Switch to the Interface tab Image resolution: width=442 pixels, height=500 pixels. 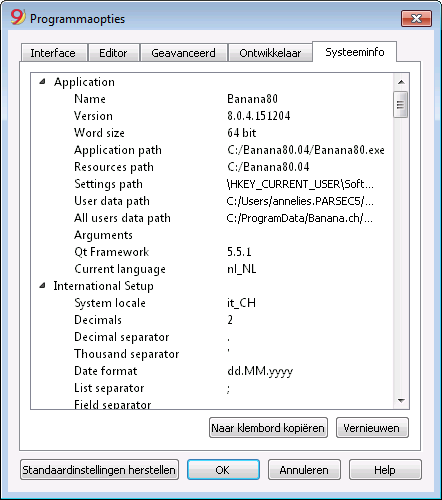54,53
